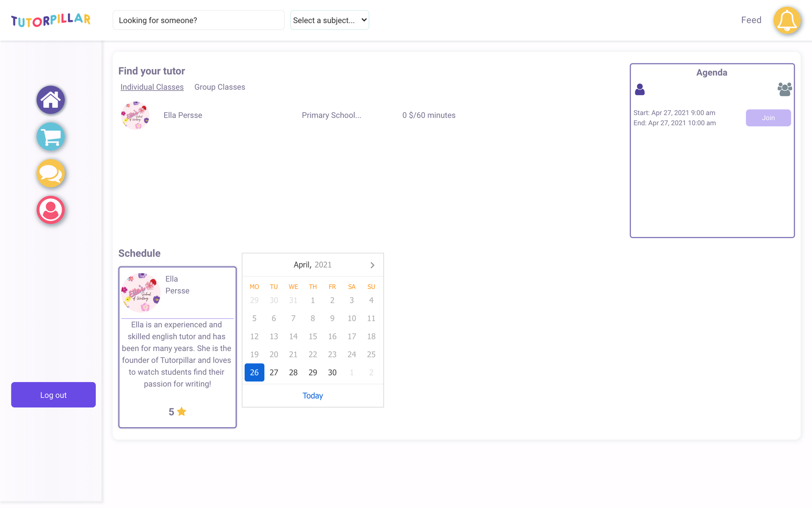This screenshot has height=508, width=812.
Task: Click the 5 star rating
Action: point(177,412)
